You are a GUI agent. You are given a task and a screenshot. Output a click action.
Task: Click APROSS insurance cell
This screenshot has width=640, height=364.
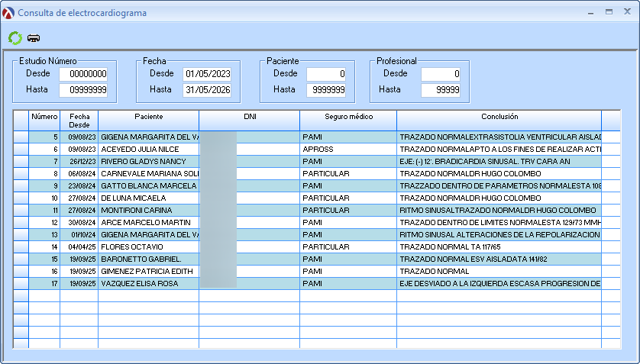(348, 150)
